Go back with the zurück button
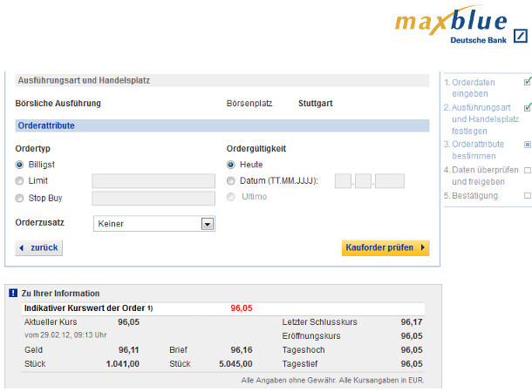The height and width of the screenshot is (392, 532). pyautogui.click(x=39, y=248)
